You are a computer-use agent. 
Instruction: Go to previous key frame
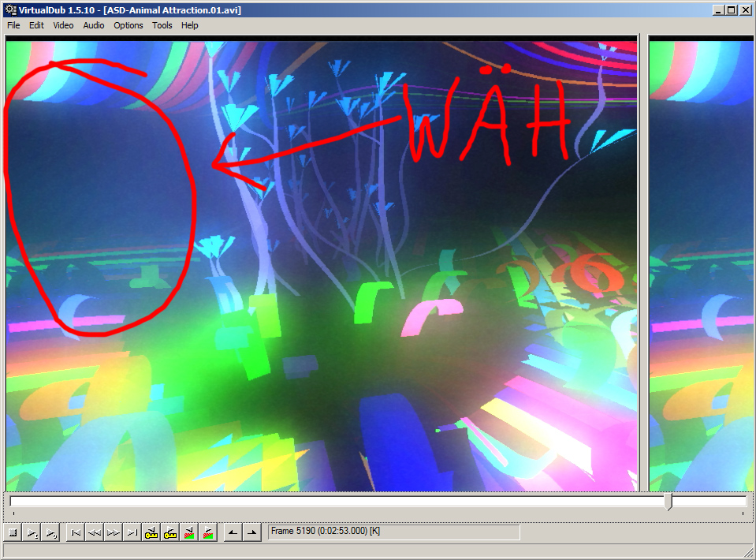151,533
